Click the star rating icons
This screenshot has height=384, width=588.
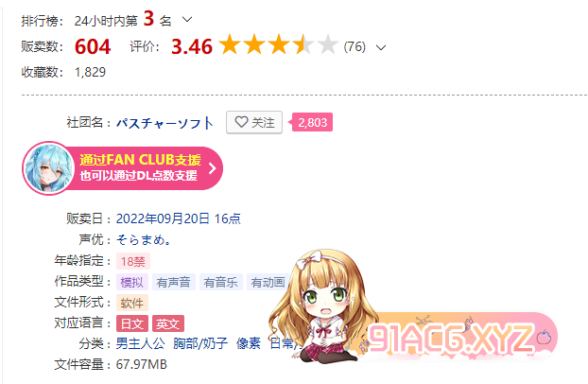coord(279,44)
